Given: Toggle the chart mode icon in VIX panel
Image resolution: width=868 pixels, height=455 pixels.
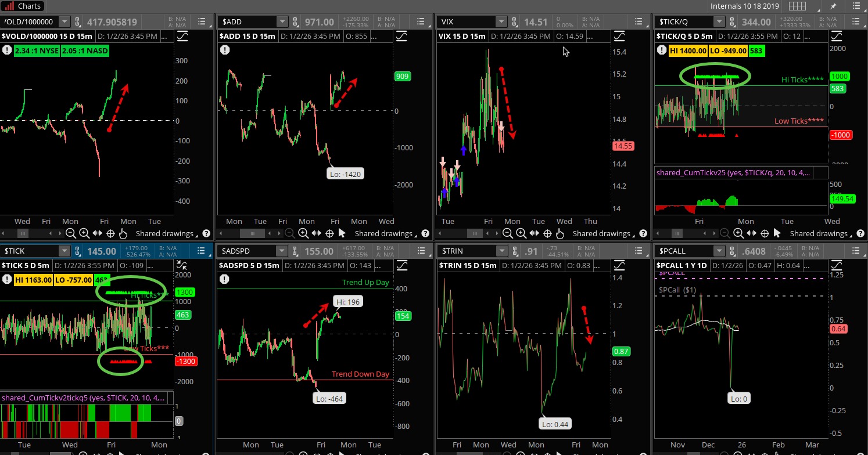Looking at the screenshot, I should tap(619, 36).
